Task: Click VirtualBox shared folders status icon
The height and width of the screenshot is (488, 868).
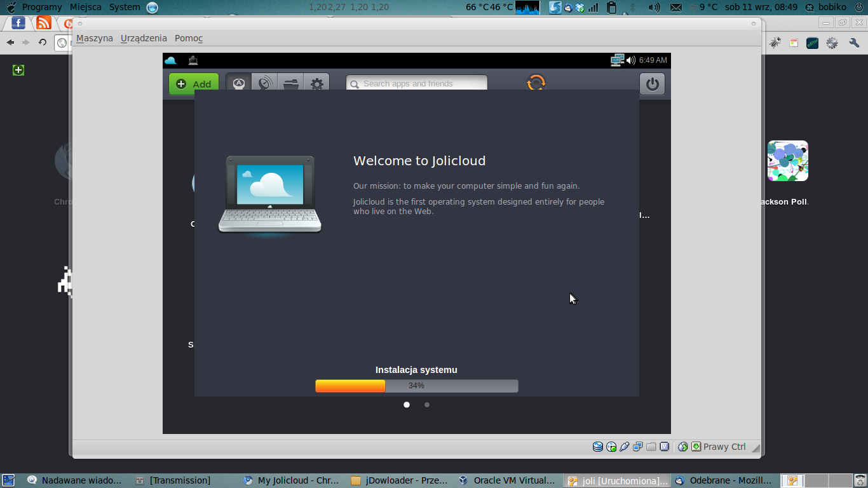Action: (651, 447)
